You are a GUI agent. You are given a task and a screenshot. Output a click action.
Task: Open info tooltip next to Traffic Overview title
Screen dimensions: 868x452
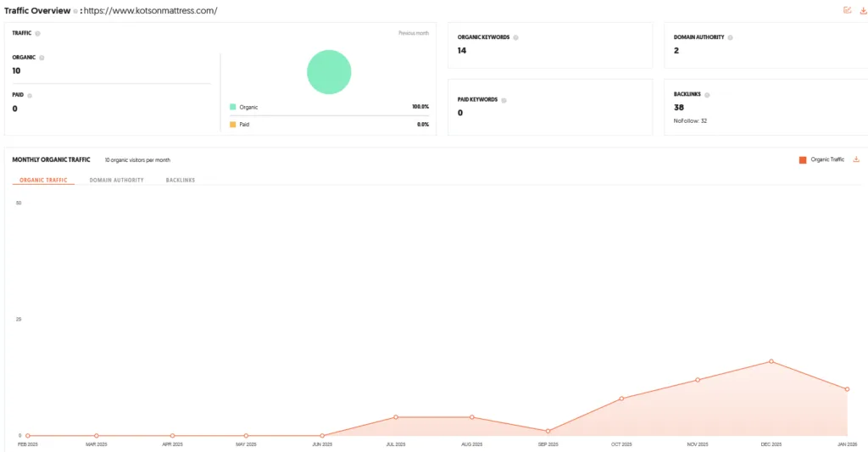[75, 11]
